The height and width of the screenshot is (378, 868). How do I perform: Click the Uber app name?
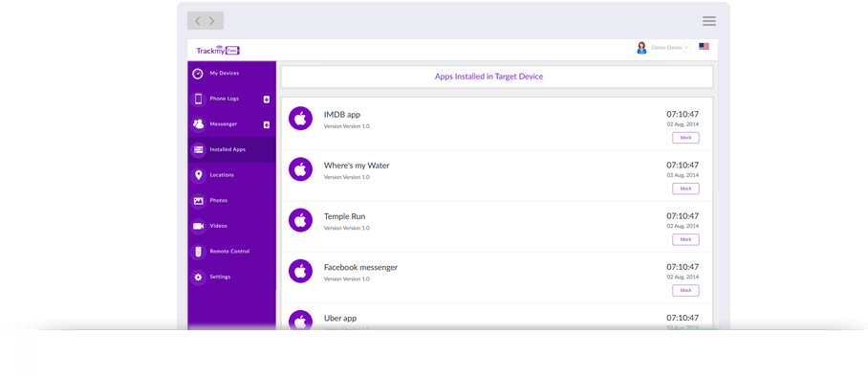(x=340, y=319)
